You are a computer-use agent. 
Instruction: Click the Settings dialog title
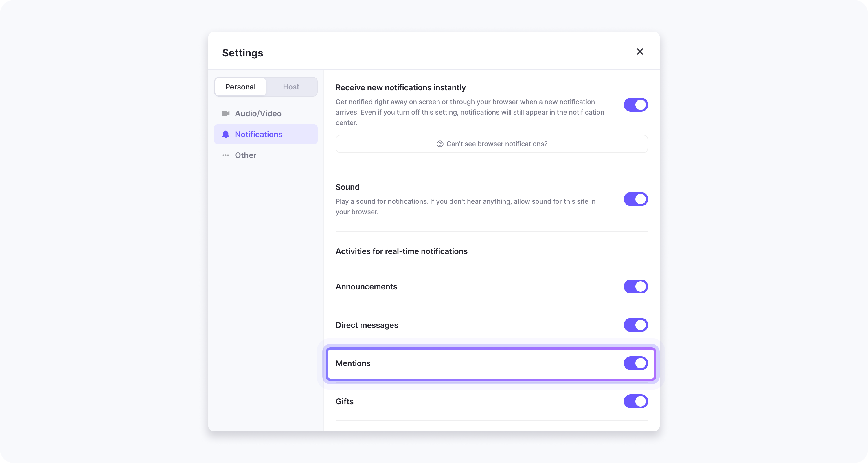pos(242,53)
